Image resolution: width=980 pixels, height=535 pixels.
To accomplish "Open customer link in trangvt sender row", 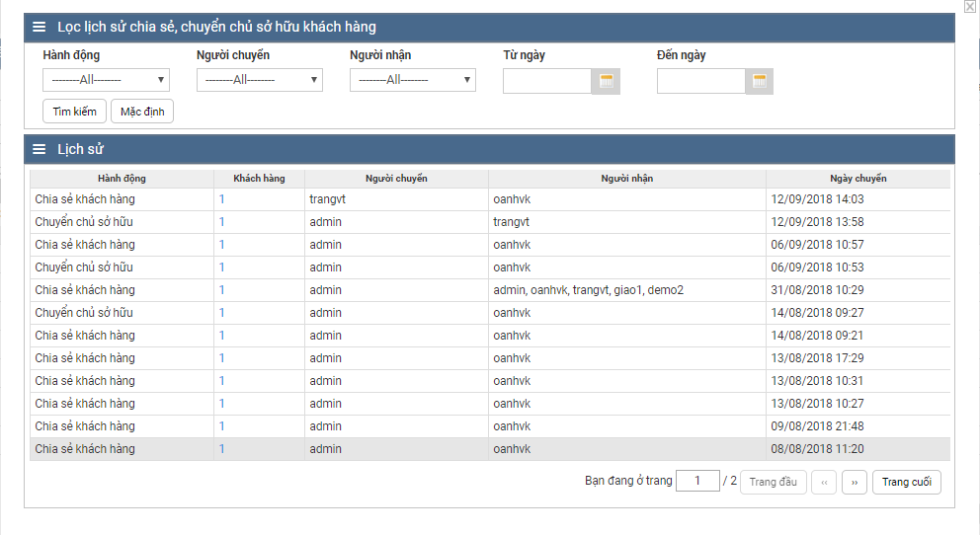I will 222,199.
